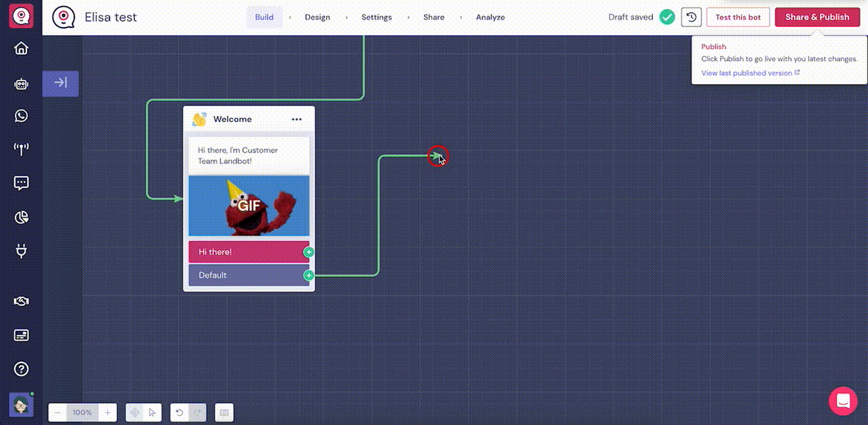Open the handshake partners icon
The width and height of the screenshot is (868, 425).
coord(21,301)
